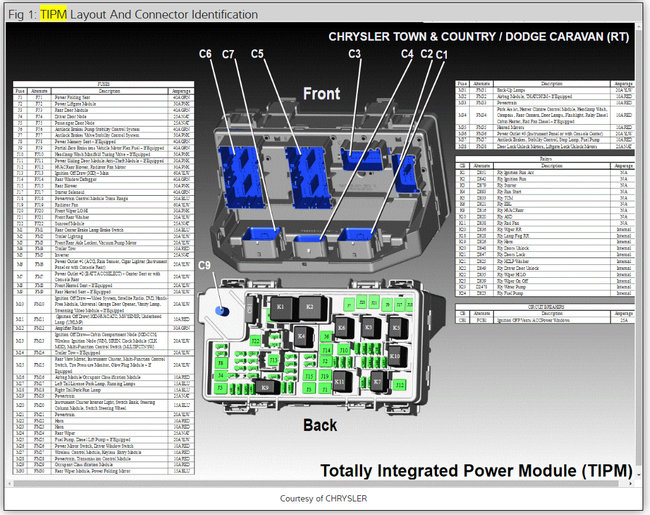
Task: Click the blue C5 connector on the front view
Action: point(309,177)
